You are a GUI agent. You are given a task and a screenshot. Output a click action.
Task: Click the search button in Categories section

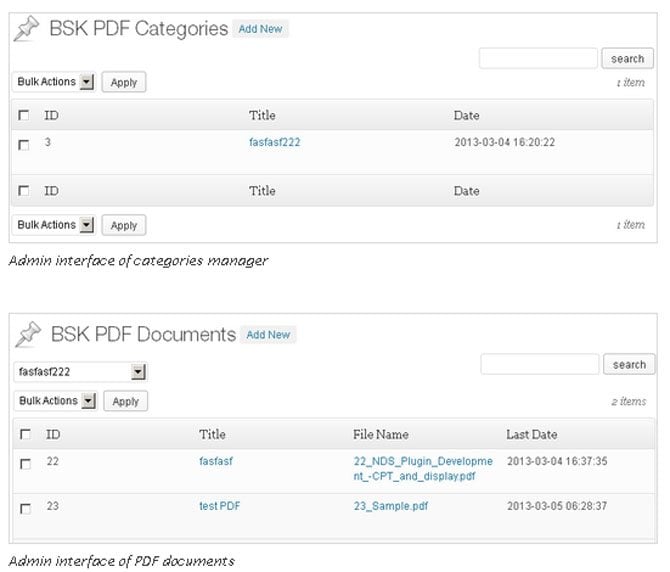point(627,59)
